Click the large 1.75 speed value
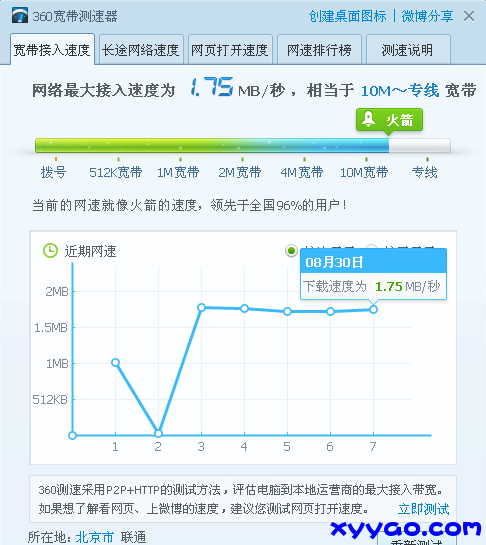The image size is (486, 545). (212, 87)
